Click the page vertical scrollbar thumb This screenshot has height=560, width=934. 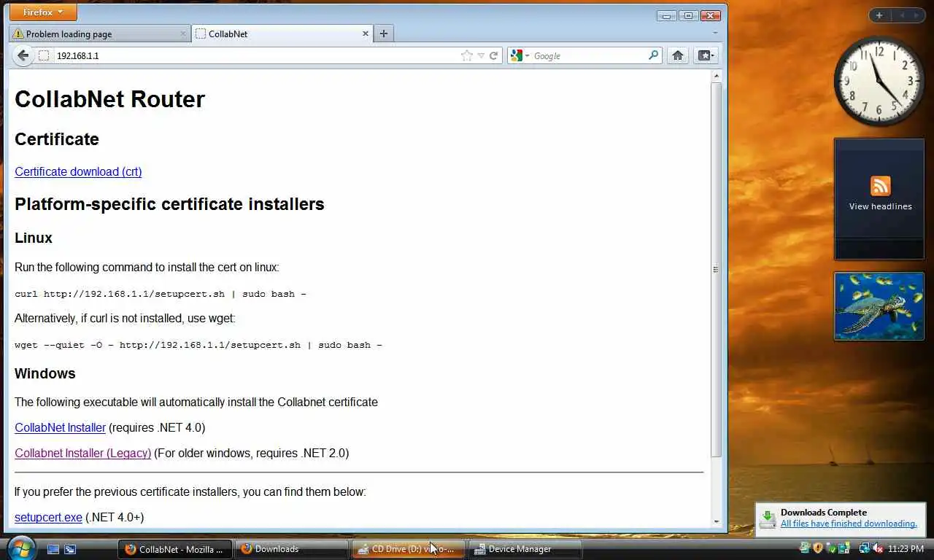tap(716, 269)
